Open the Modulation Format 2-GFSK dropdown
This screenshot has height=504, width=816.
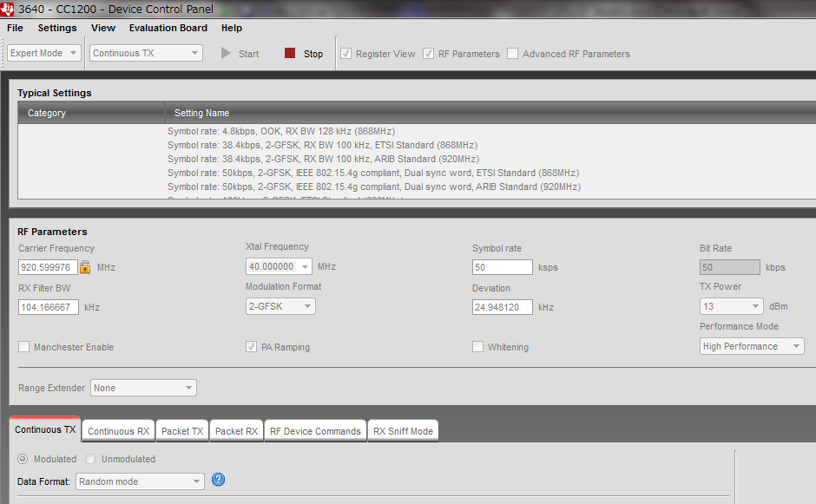[x=280, y=306]
